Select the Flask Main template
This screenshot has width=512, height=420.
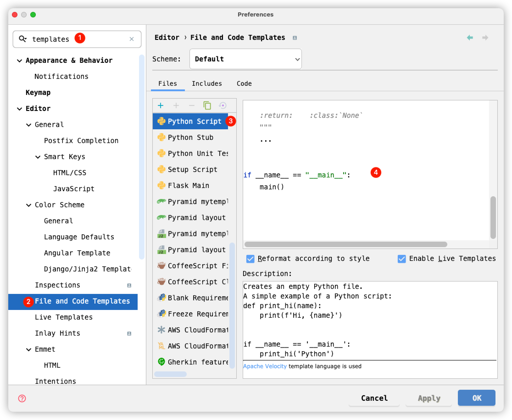coord(188,185)
